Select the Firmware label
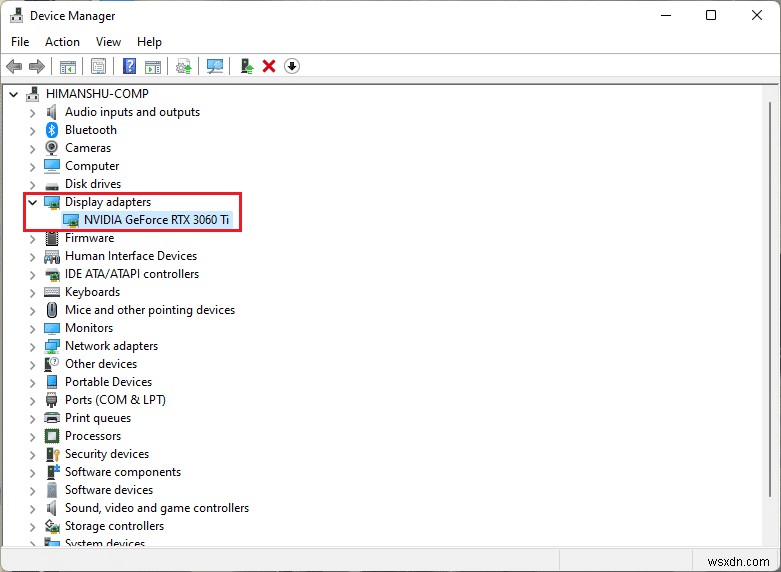 tap(90, 238)
